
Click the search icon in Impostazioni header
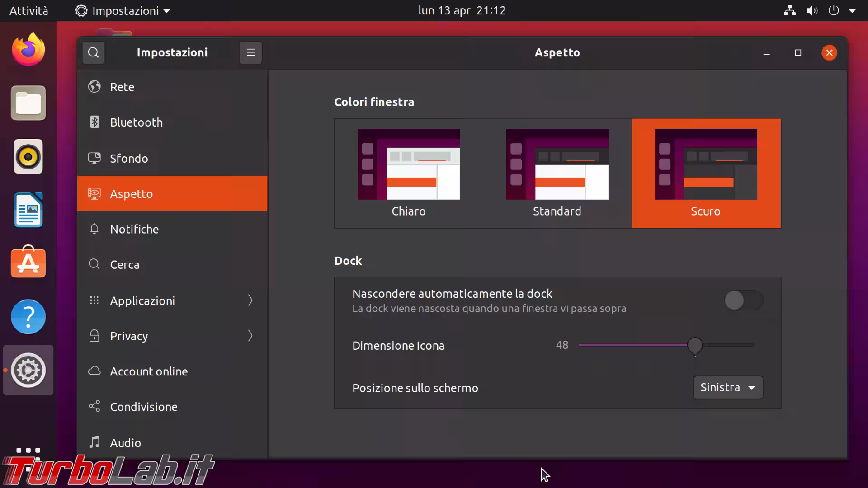coord(94,53)
